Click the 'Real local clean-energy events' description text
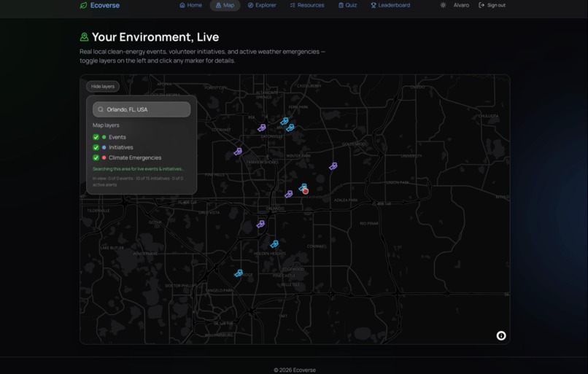This screenshot has height=374, width=588. [x=203, y=56]
